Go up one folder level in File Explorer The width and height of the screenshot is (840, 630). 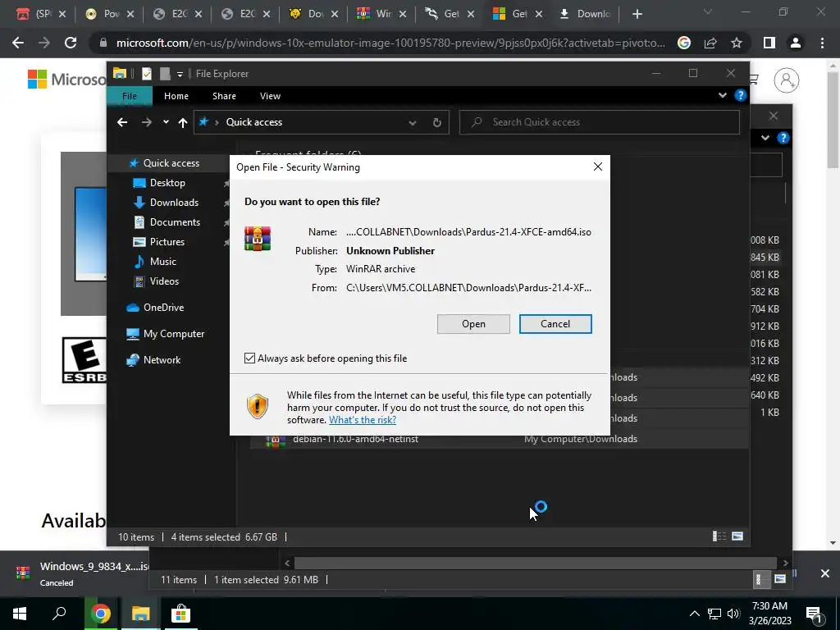click(183, 122)
